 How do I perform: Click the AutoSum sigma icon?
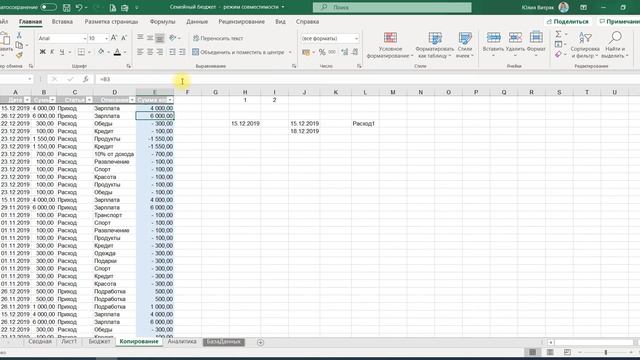[x=558, y=34]
